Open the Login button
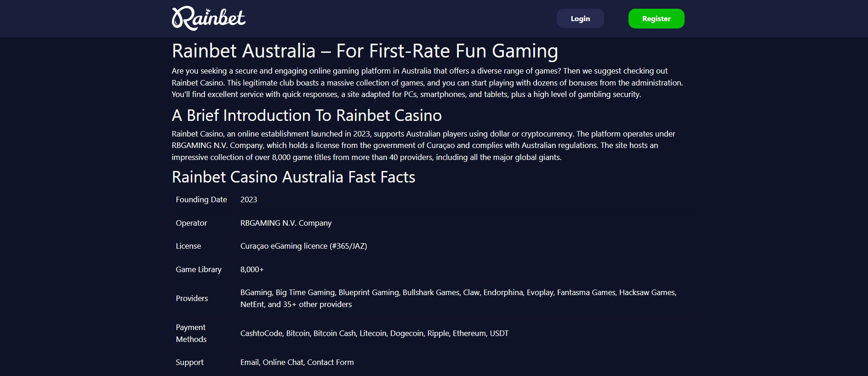 580,18
